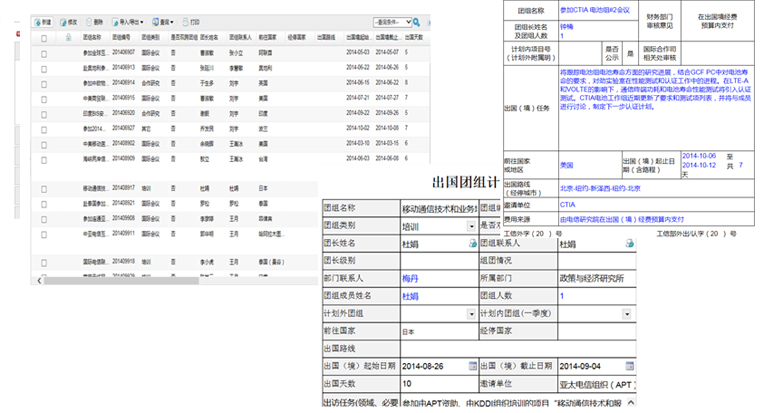Sort list by 经停国家 column header
784x413 pixels.
click(296, 38)
